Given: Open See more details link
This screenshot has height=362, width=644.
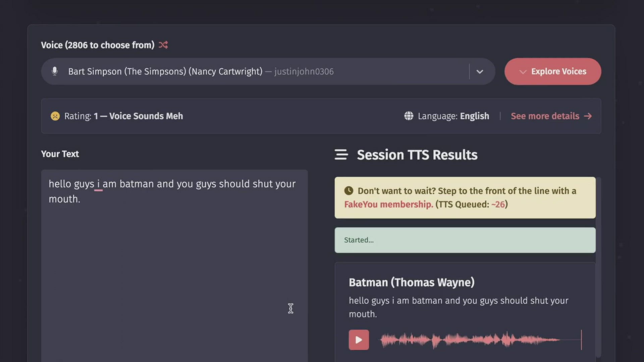Looking at the screenshot, I should coord(551,116).
